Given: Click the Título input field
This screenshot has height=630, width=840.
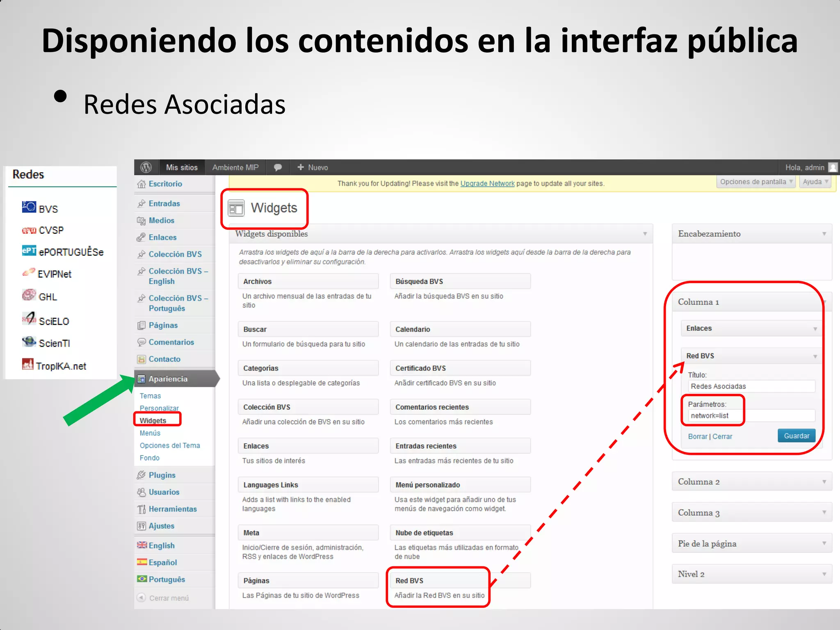Looking at the screenshot, I should pyautogui.click(x=751, y=386).
